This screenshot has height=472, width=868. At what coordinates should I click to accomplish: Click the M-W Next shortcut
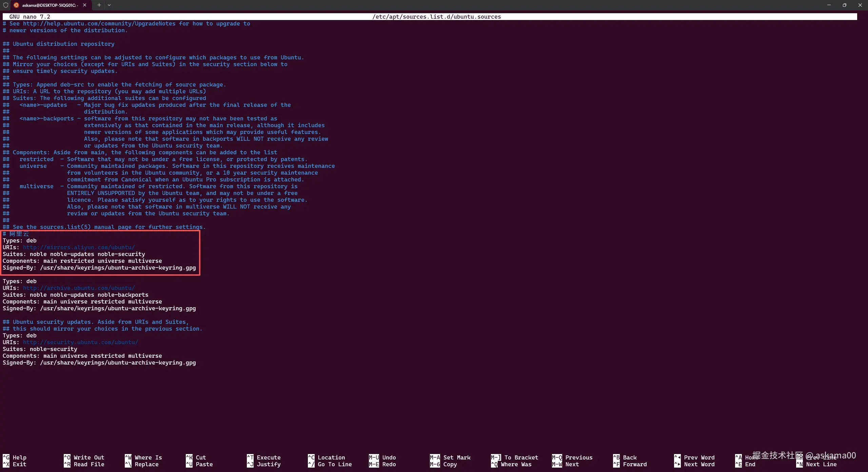[x=566, y=464]
